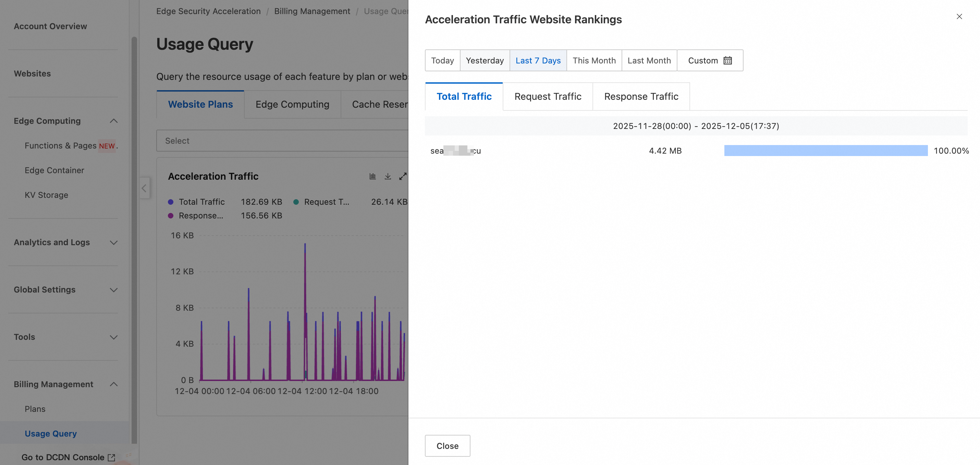This screenshot has height=465, width=980.
Task: Expand the Tools sidebar group
Action: click(x=113, y=337)
